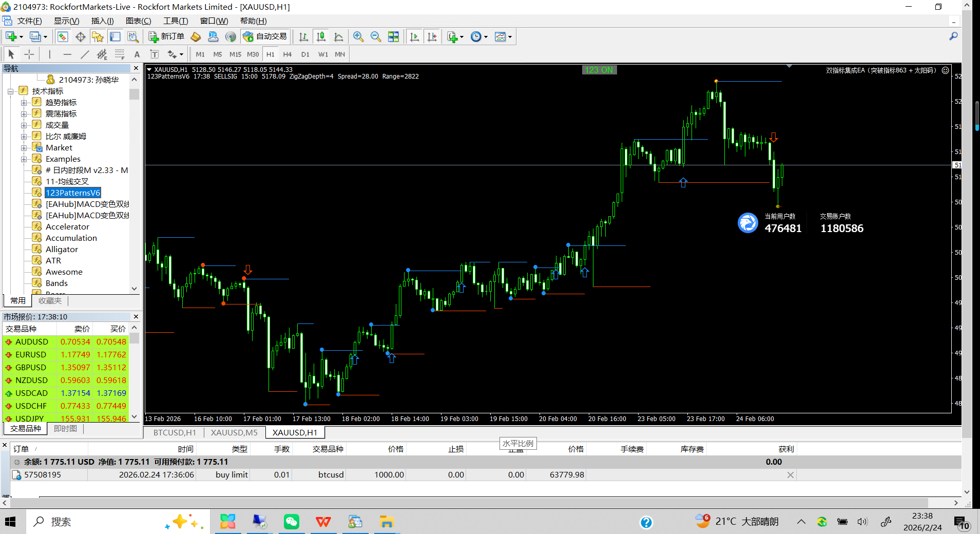Switch to 收藏夹 navigator tab
Screen dimensions: 980x534
click(x=50, y=301)
